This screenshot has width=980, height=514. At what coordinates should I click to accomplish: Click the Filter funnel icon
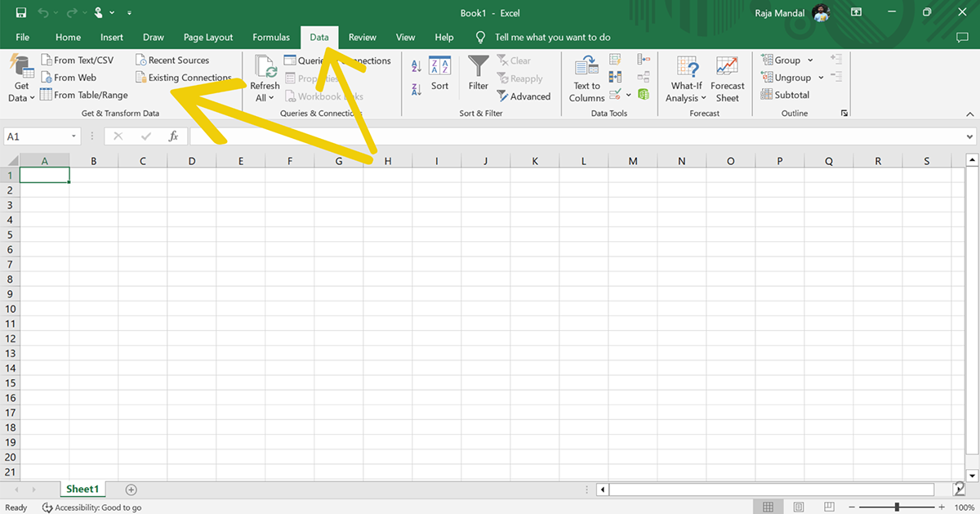pyautogui.click(x=479, y=66)
